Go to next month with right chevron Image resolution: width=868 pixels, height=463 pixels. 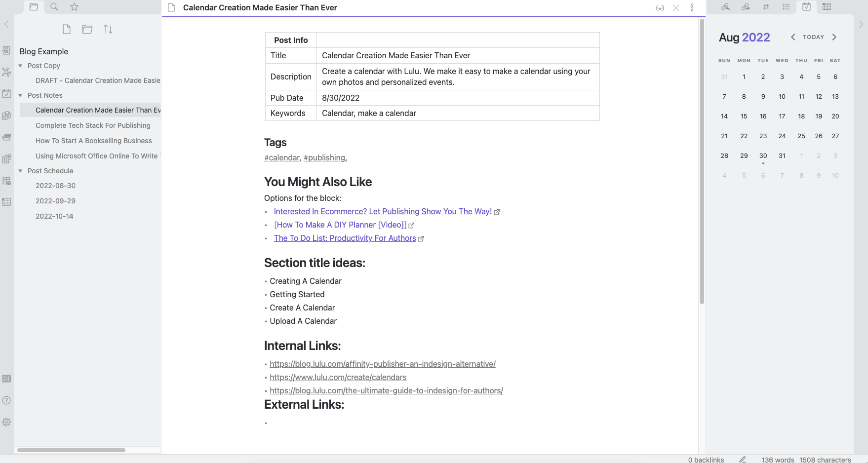(x=835, y=37)
